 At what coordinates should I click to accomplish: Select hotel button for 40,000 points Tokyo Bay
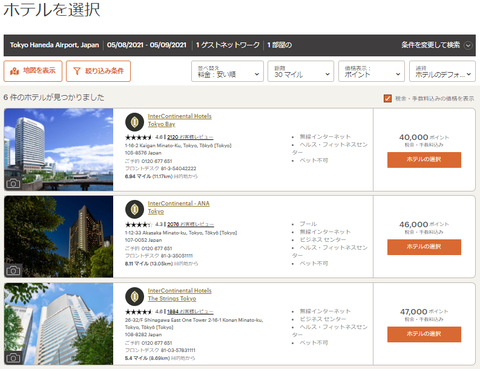(424, 160)
